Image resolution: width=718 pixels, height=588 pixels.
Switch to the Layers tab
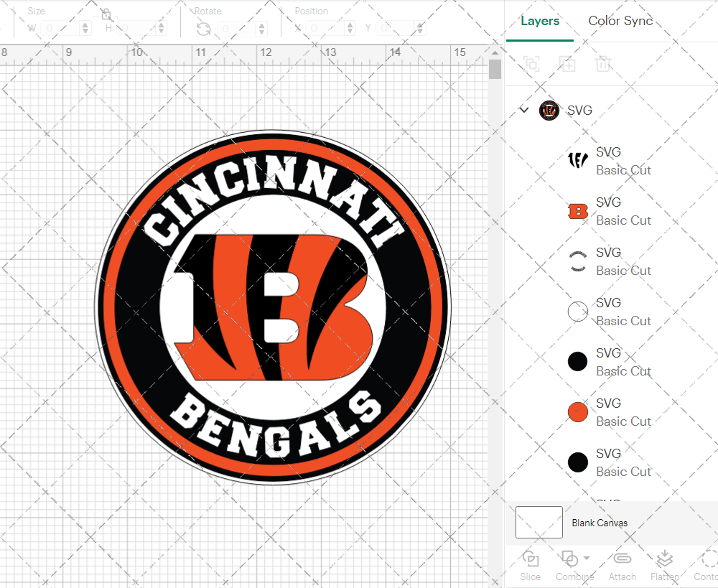pos(540,21)
